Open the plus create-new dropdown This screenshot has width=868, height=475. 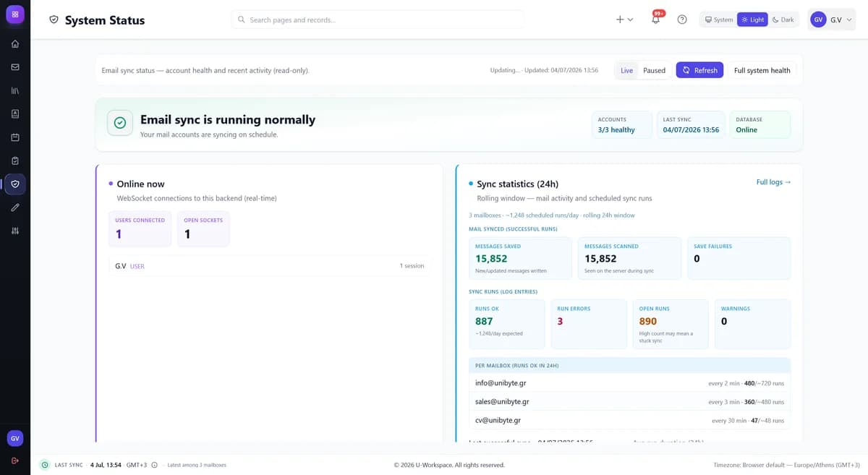point(624,20)
